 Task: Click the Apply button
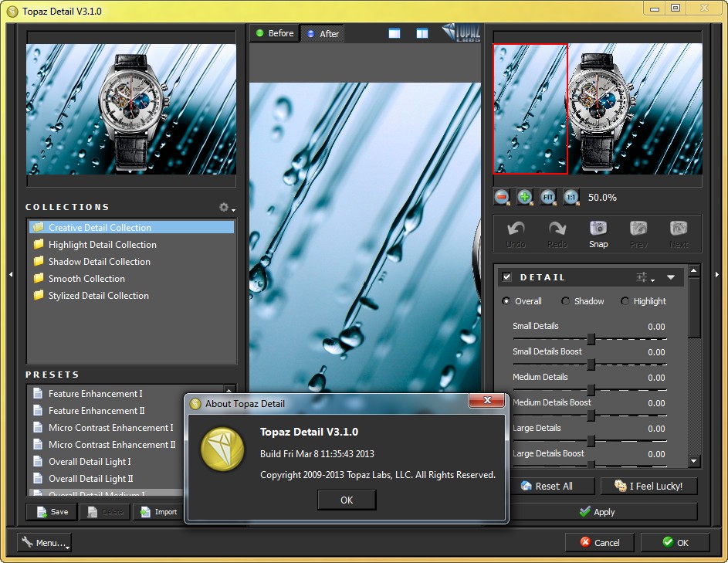pos(604,512)
